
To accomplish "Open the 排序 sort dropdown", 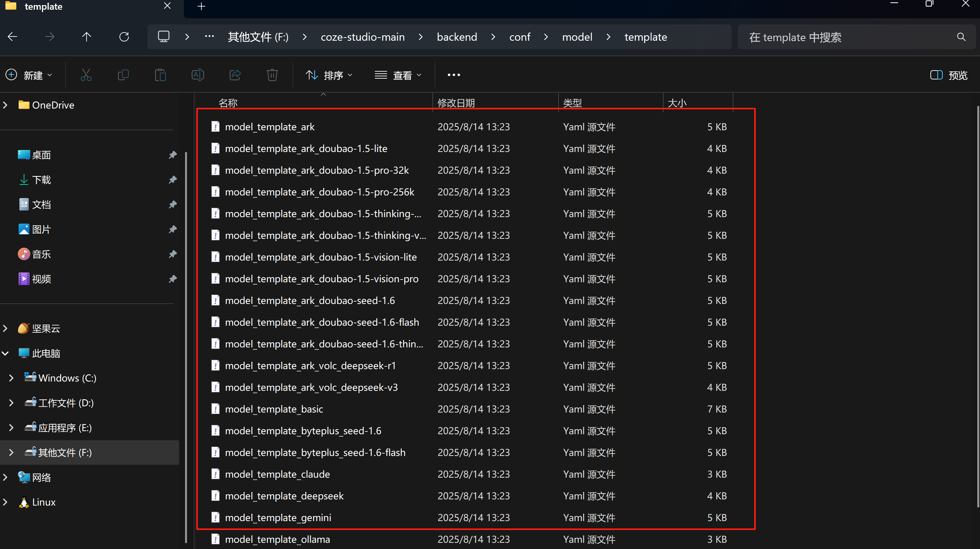I will 329,75.
